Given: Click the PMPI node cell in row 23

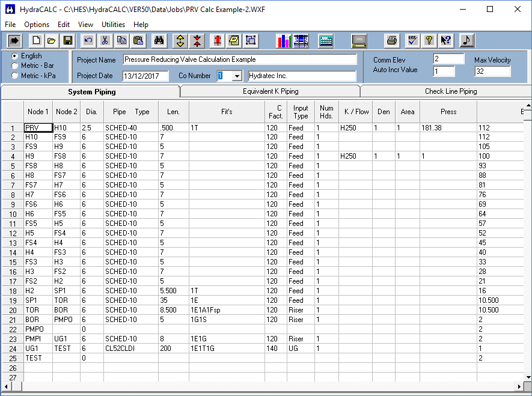Looking at the screenshot, I should (38, 339).
